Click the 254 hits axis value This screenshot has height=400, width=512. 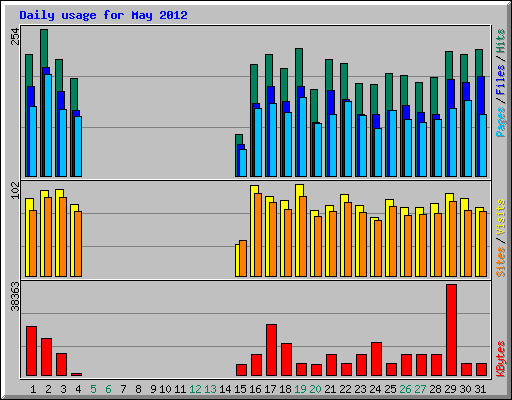pos(16,37)
